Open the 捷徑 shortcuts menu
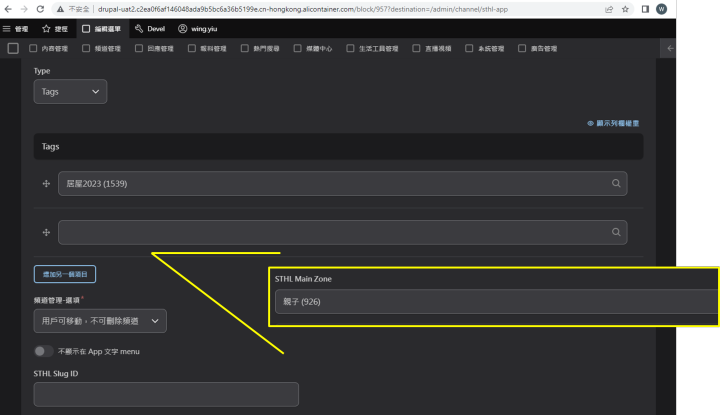This screenshot has height=415, width=720. [x=54, y=28]
